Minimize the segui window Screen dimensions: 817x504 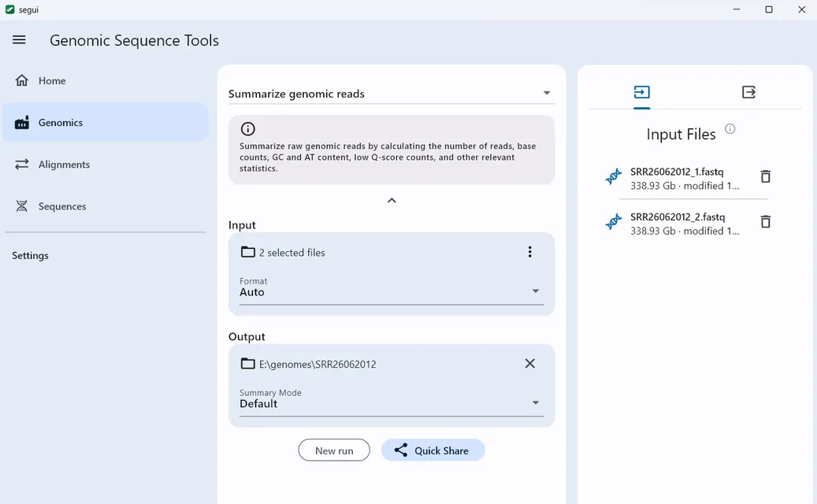click(736, 9)
